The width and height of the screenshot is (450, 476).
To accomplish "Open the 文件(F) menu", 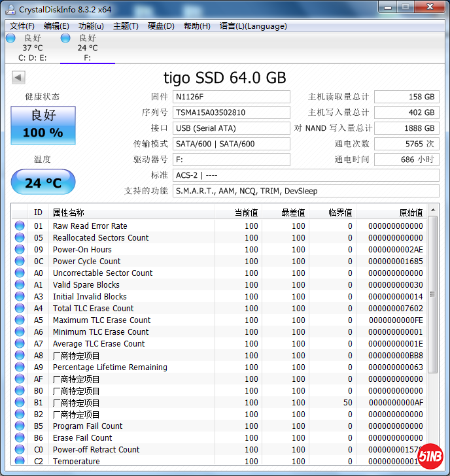I will [22, 26].
